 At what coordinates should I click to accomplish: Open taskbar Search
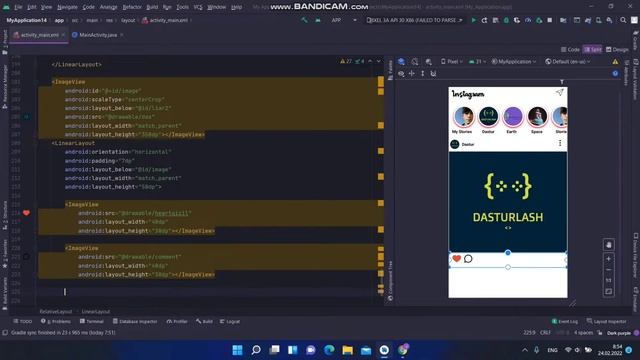coord(256,350)
